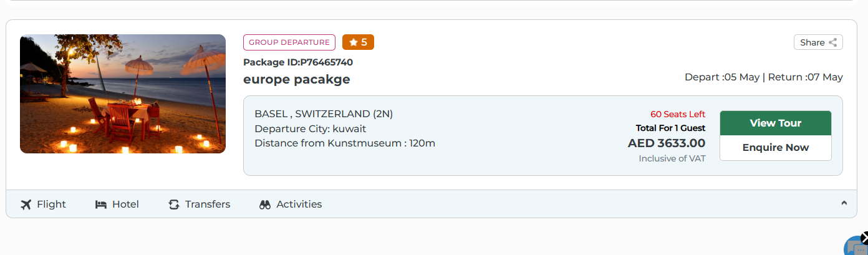The image size is (868, 255).
Task: Click the bed icon for Hotel details
Action: click(100, 204)
